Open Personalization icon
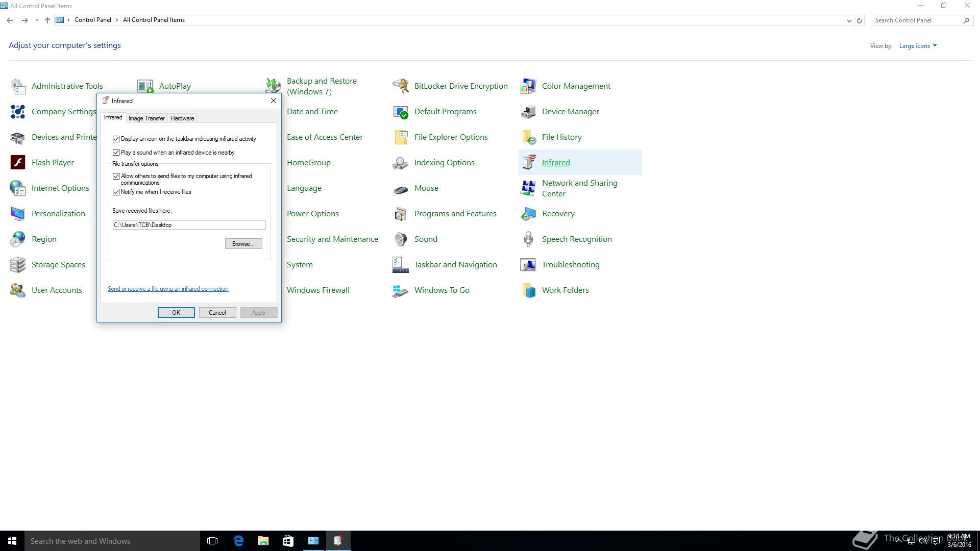This screenshot has width=980, height=551. [x=18, y=214]
